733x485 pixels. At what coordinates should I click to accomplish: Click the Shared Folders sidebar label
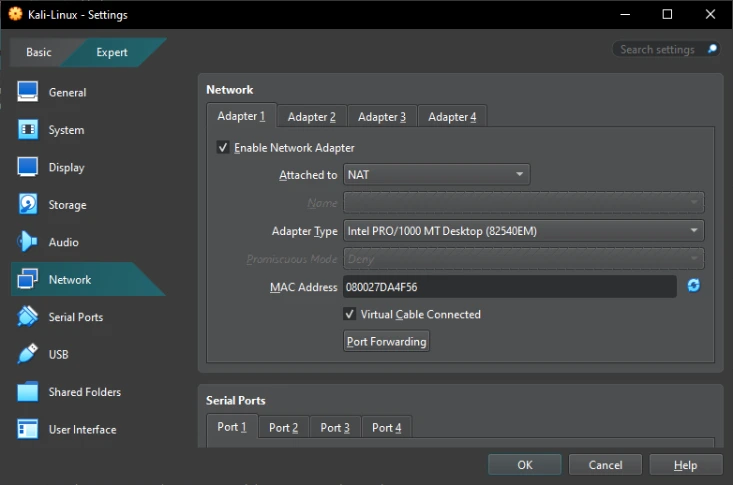point(85,392)
